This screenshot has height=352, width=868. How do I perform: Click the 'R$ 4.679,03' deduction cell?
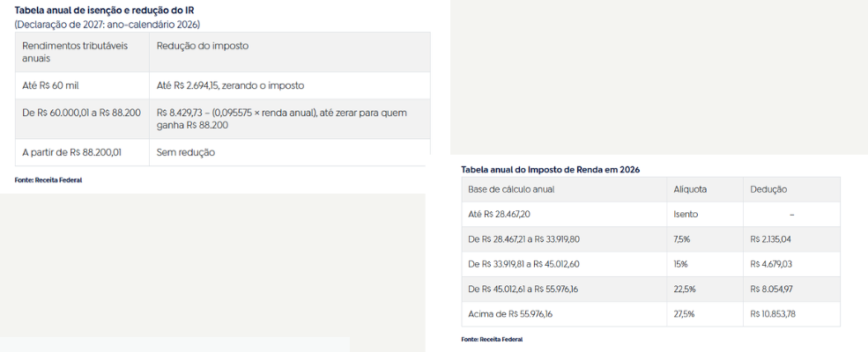771,263
